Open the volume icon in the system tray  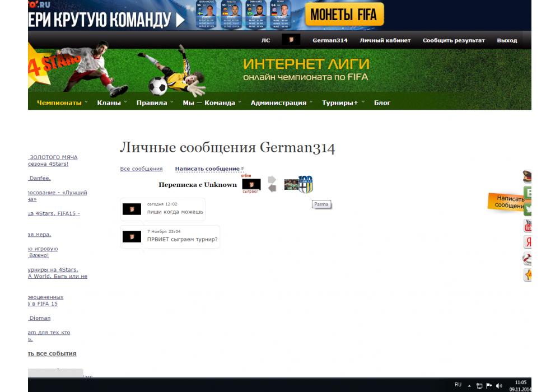pyautogui.click(x=499, y=385)
